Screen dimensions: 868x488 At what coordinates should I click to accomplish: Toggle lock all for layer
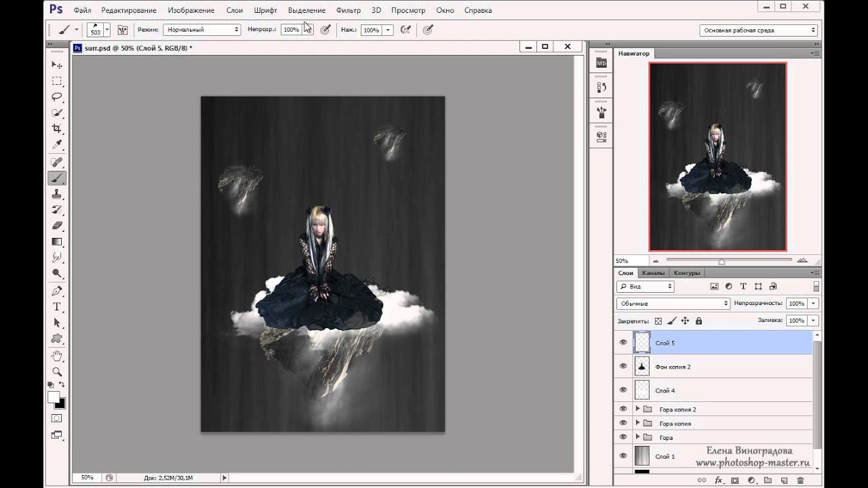coord(698,321)
